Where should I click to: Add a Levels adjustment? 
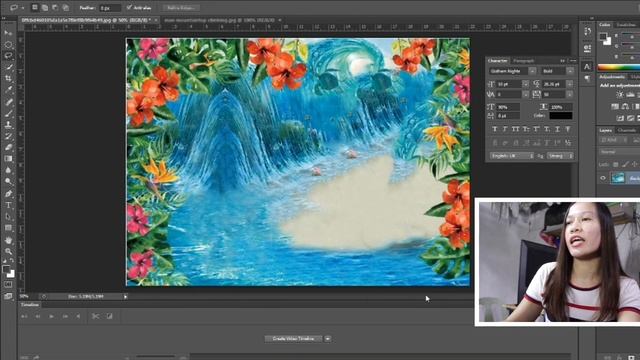pos(630,95)
